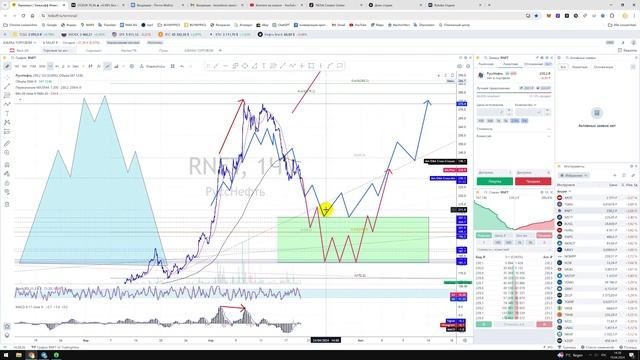Click the ellipse shape in floating drawing toolbar

pos(245,66)
